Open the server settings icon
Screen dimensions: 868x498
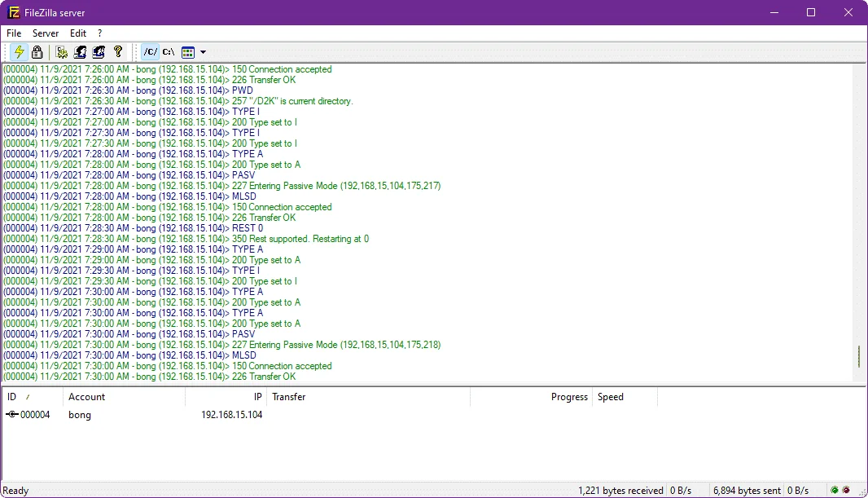pos(61,52)
